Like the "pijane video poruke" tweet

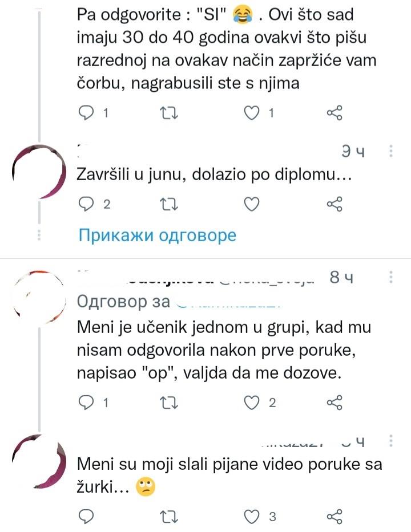tap(252, 517)
